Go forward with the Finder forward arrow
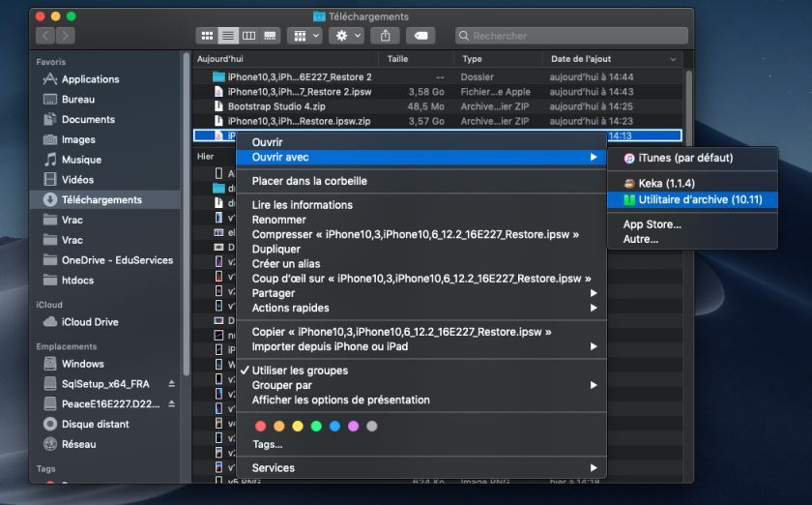 pos(66,36)
